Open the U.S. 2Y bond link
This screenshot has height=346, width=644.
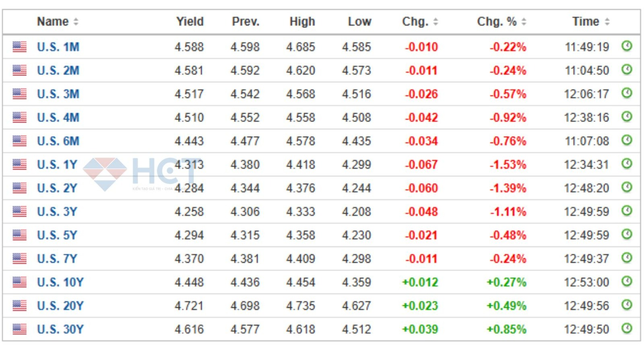[57, 188]
